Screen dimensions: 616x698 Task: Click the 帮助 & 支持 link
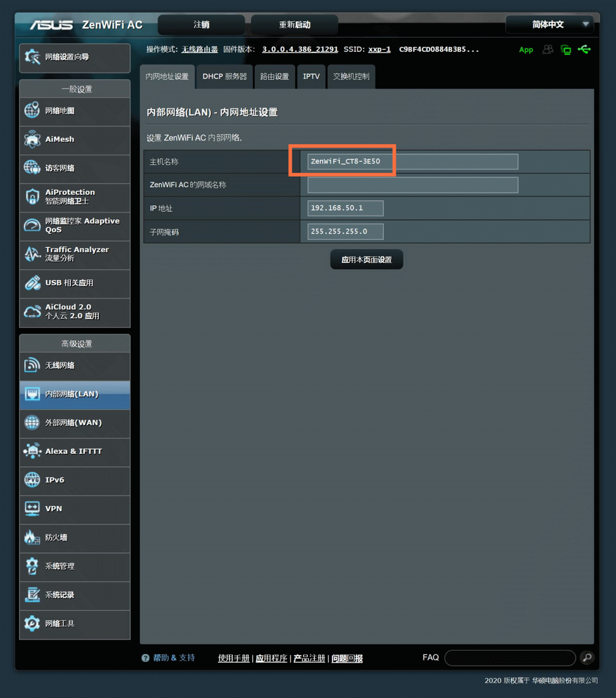click(x=174, y=658)
